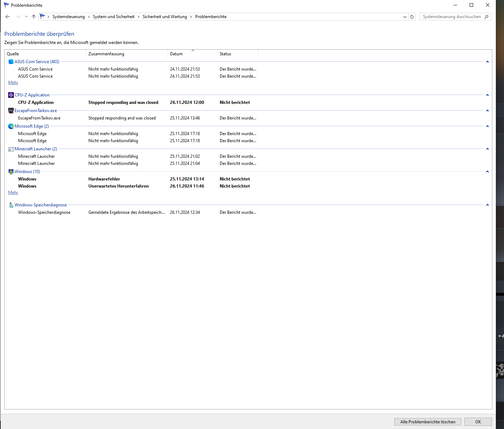Open the recent locations dropdown arrow
This screenshot has height=429, width=504.
tap(26, 17)
